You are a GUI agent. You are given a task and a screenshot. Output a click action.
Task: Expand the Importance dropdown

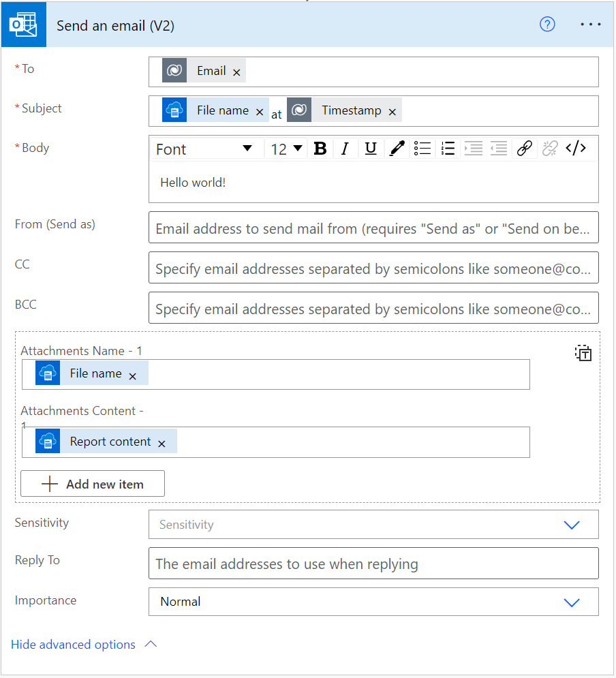click(571, 602)
